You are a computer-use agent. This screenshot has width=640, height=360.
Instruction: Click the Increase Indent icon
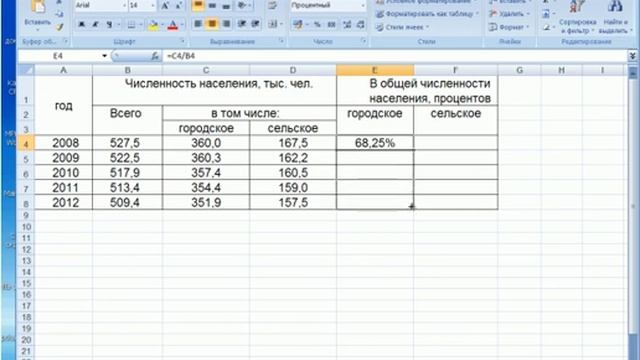point(256,24)
